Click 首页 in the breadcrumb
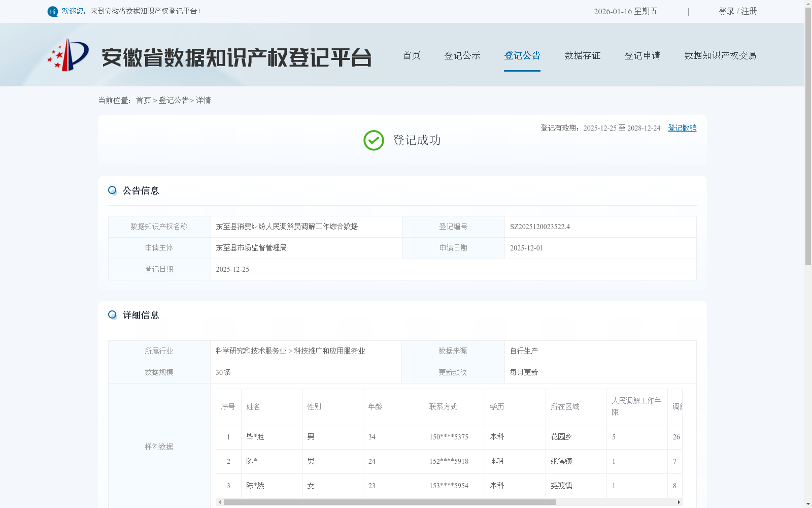This screenshot has height=508, width=812. click(x=144, y=100)
